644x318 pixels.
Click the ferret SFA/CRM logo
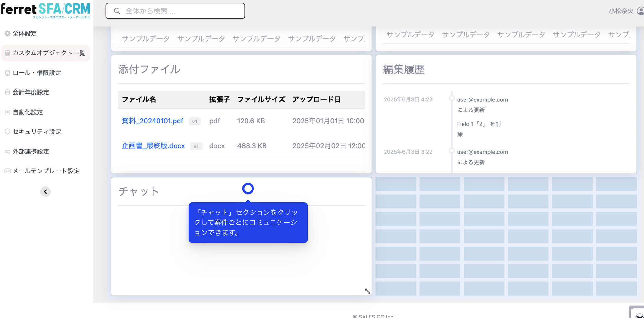point(45,11)
